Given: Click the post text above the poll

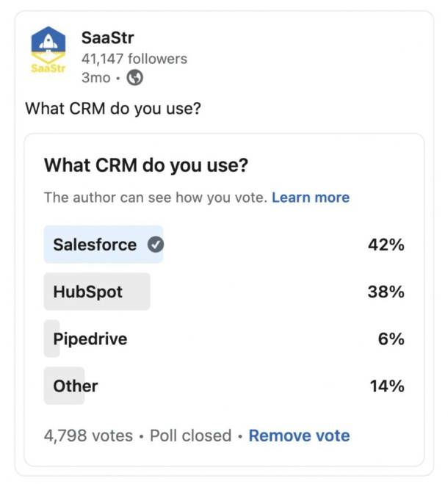Looking at the screenshot, I should [114, 109].
